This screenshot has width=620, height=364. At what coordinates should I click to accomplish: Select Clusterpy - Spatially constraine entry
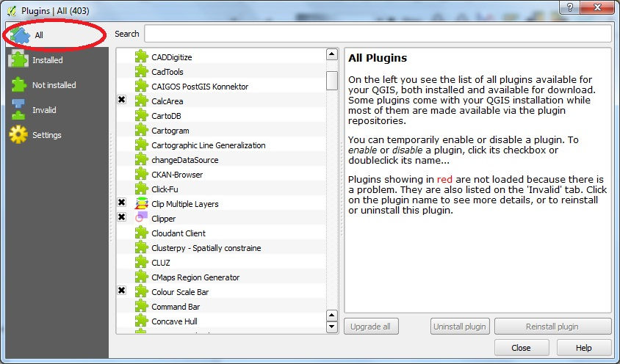206,248
